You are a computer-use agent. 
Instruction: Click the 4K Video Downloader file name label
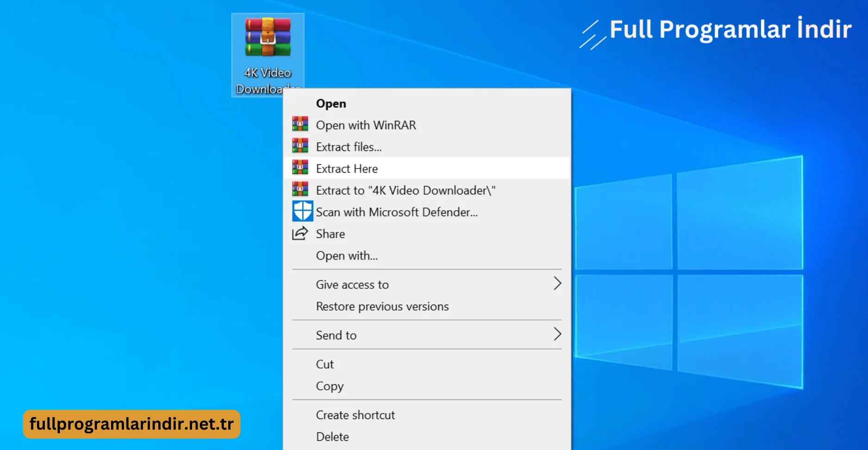point(267,81)
